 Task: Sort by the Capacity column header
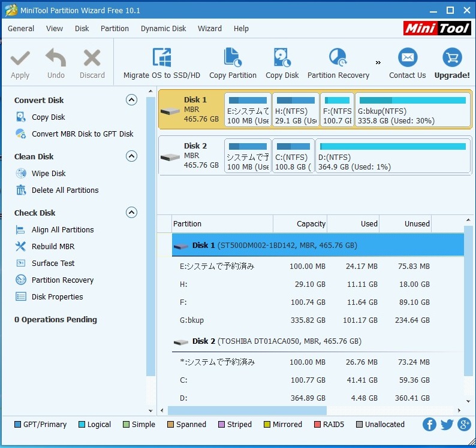pos(300,224)
